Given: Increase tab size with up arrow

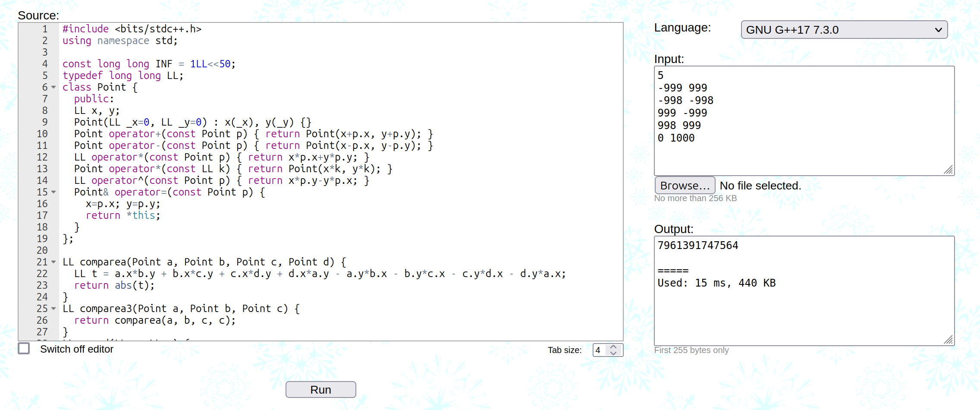Looking at the screenshot, I should (x=613, y=347).
